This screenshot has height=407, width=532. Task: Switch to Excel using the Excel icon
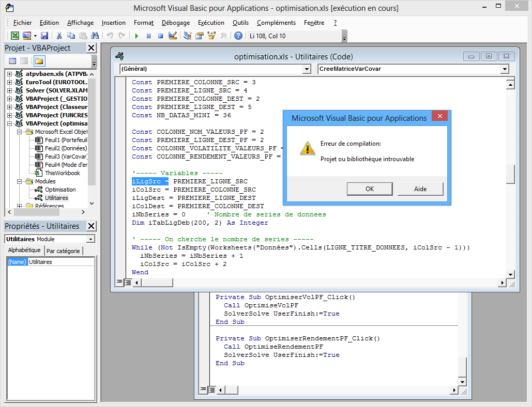click(15, 36)
